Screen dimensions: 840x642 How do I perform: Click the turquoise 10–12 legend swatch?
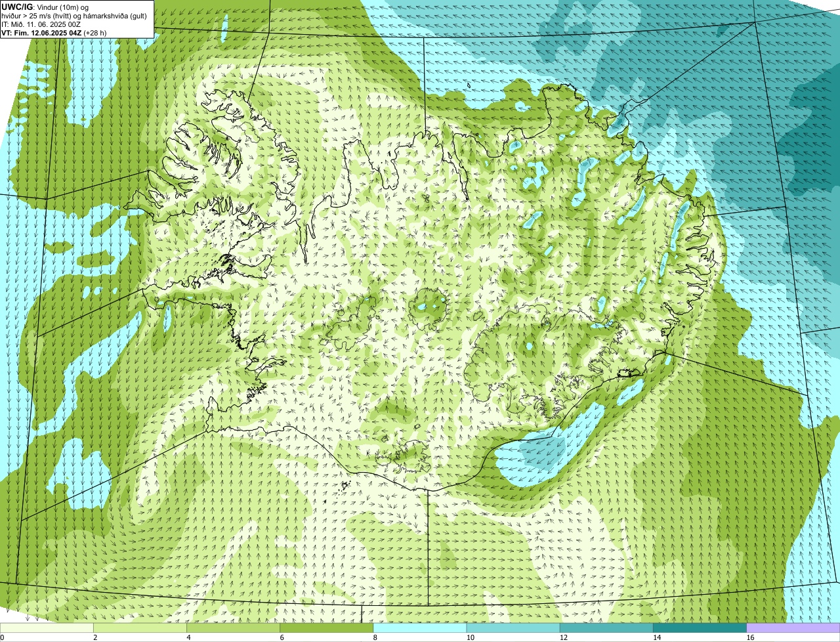(x=513, y=628)
